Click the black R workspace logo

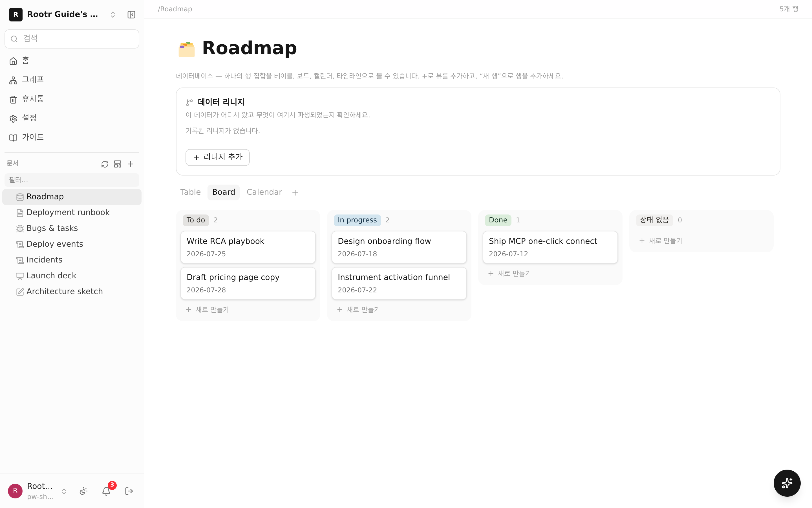(16, 14)
